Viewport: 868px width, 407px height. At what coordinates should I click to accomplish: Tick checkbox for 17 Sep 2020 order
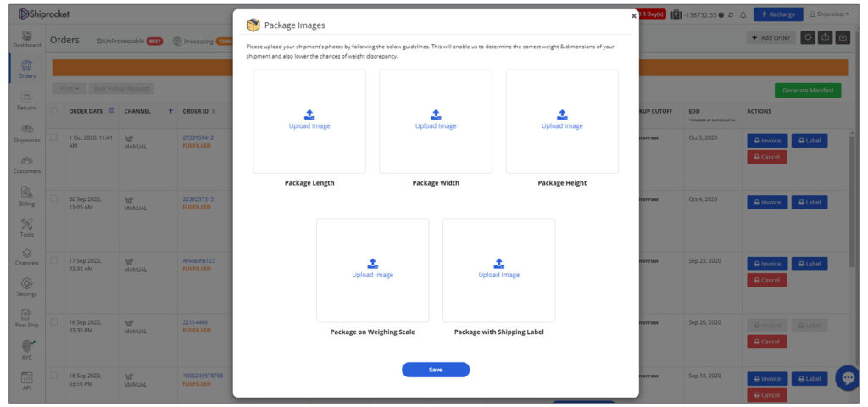[54, 260]
